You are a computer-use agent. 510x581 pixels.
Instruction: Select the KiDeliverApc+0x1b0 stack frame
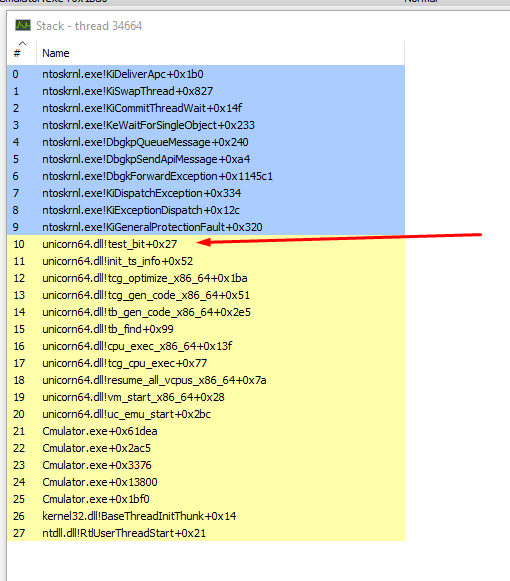point(206,74)
